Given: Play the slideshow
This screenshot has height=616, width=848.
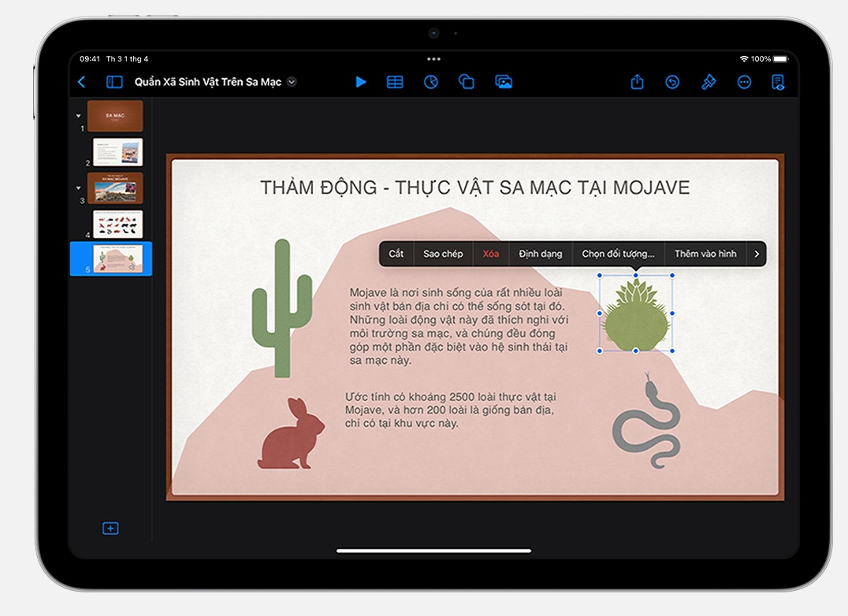Looking at the screenshot, I should [x=361, y=82].
